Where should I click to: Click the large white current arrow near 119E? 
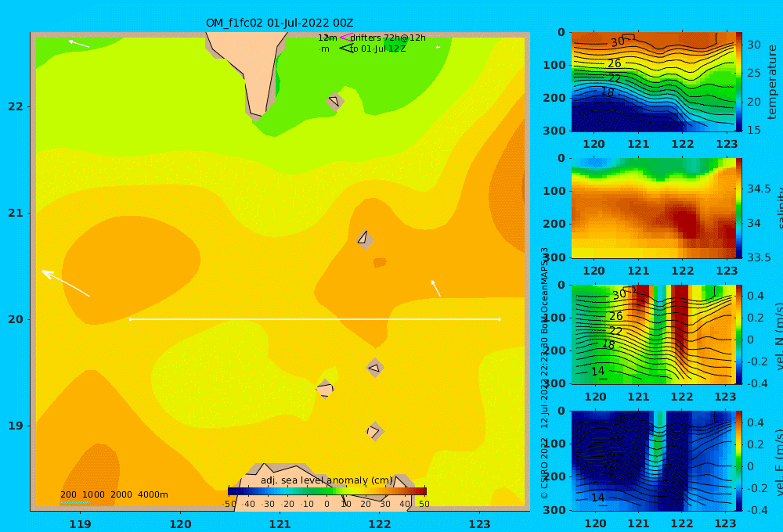(x=66, y=283)
